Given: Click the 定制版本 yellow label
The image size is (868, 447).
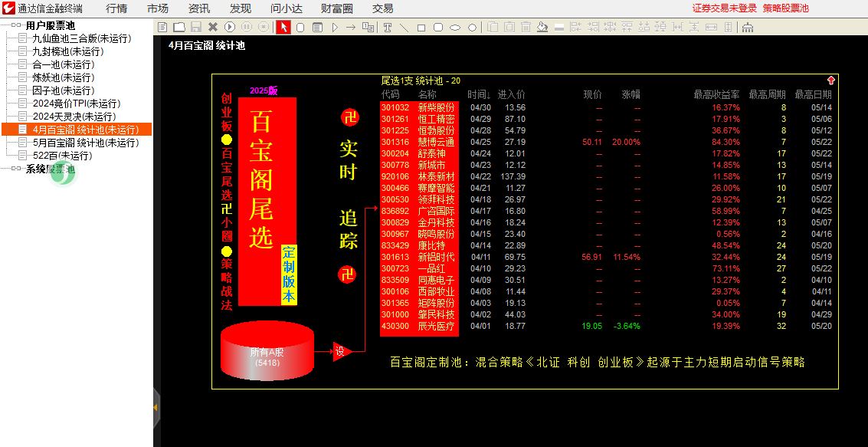Looking at the screenshot, I should click(x=288, y=274).
